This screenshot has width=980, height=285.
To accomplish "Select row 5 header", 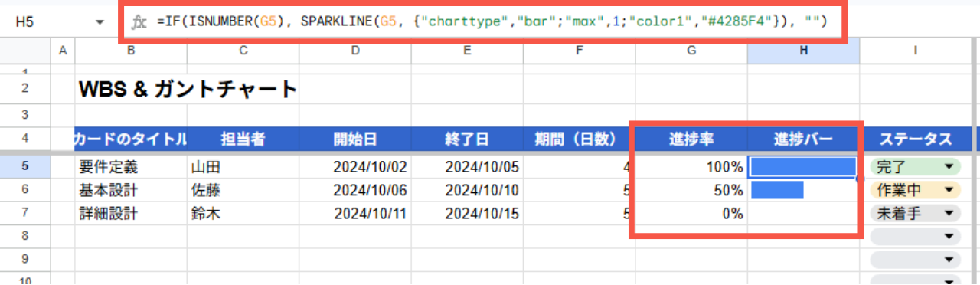I will tap(25, 166).
